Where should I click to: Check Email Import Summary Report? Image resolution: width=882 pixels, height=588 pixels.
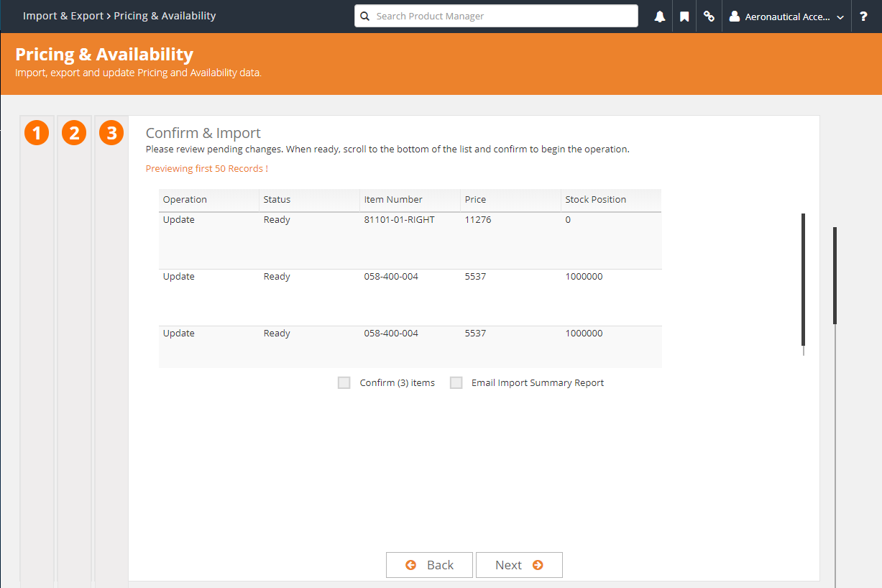tap(456, 382)
